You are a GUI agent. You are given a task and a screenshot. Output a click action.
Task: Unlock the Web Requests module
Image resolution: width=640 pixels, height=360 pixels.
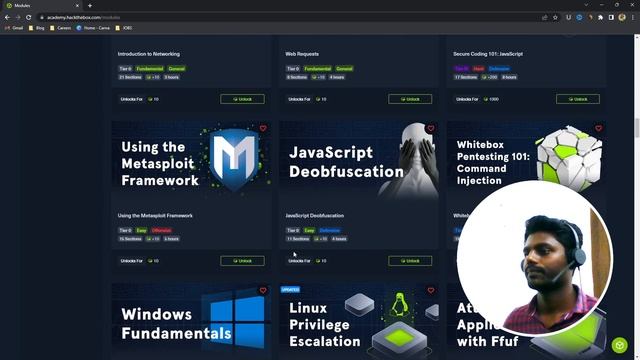(410, 99)
